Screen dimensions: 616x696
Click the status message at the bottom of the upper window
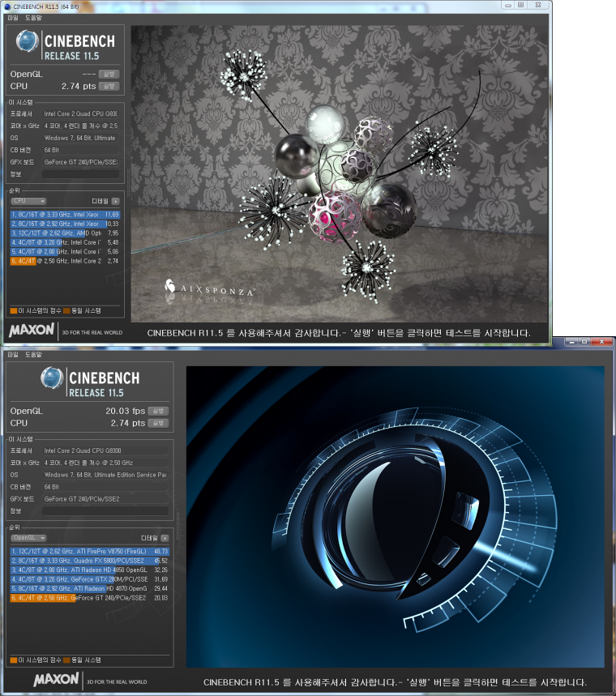click(339, 333)
